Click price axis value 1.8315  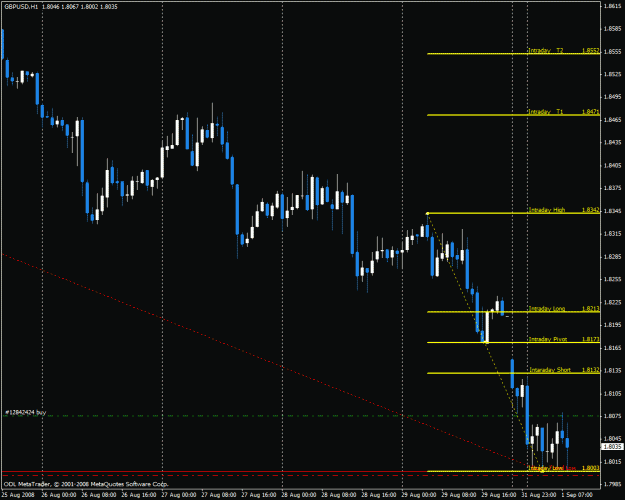point(612,234)
